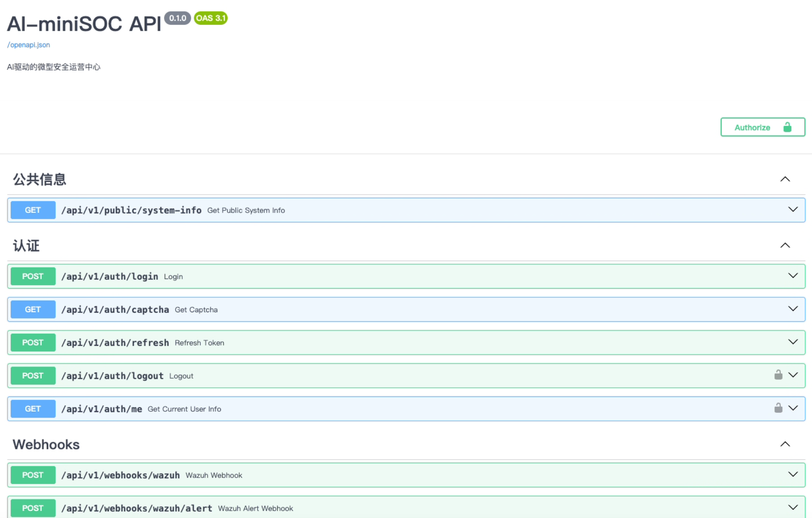812x518 pixels.
Task: Open the Wazuh Alert Webhook endpoint row
Action: tap(406, 508)
